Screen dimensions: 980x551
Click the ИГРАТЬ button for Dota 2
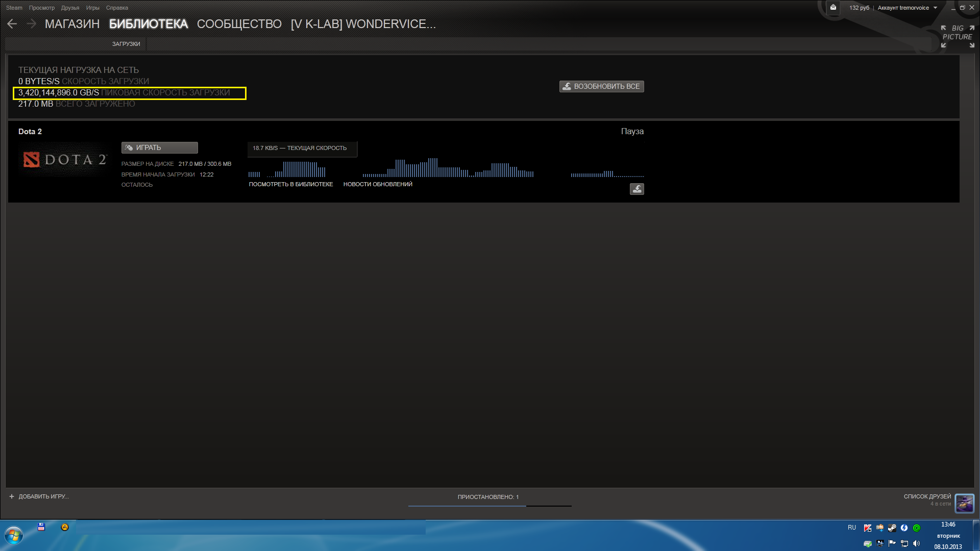(x=160, y=147)
